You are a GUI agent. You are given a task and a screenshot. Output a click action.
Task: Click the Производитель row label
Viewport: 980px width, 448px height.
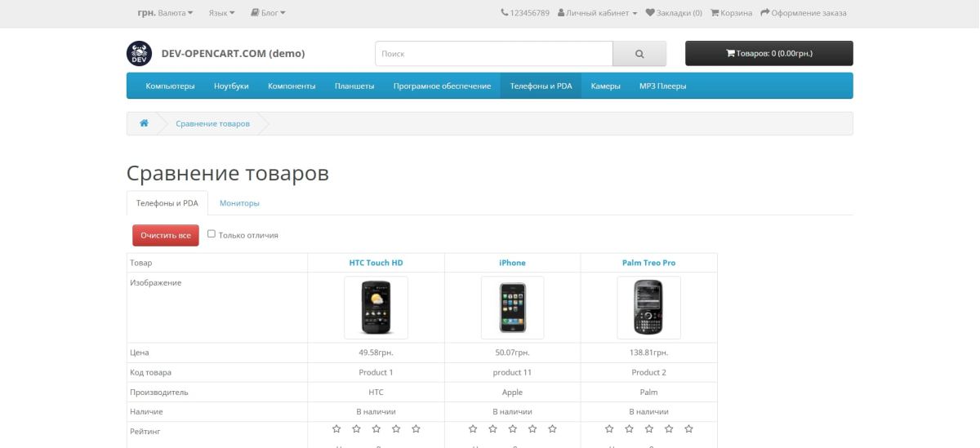click(159, 393)
